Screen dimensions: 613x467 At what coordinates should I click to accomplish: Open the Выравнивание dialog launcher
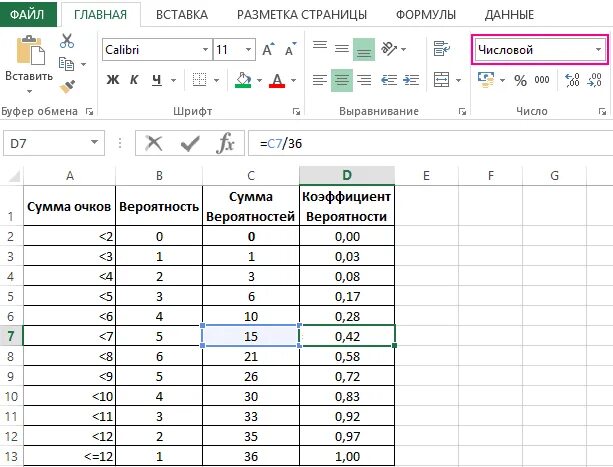click(462, 112)
